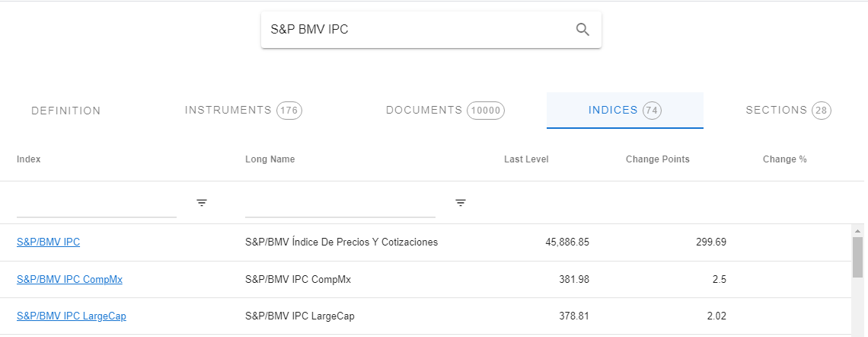Click the table vertical scrollbar thumb

tap(857, 257)
